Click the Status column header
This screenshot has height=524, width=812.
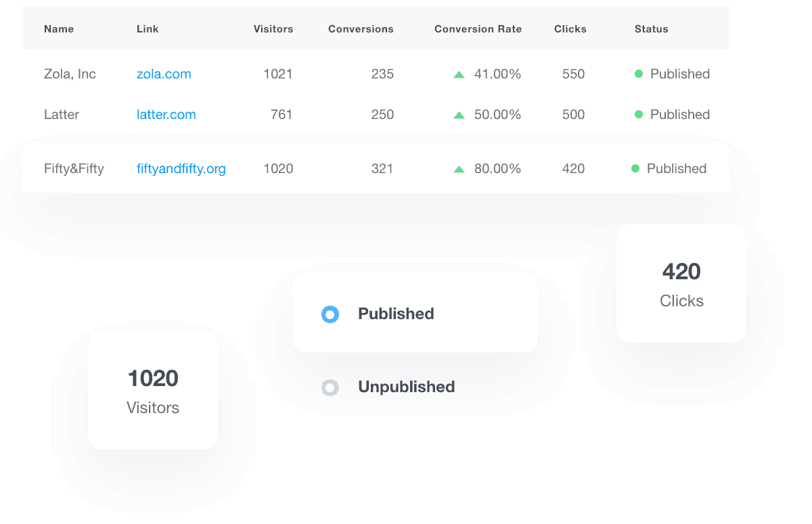(651, 28)
